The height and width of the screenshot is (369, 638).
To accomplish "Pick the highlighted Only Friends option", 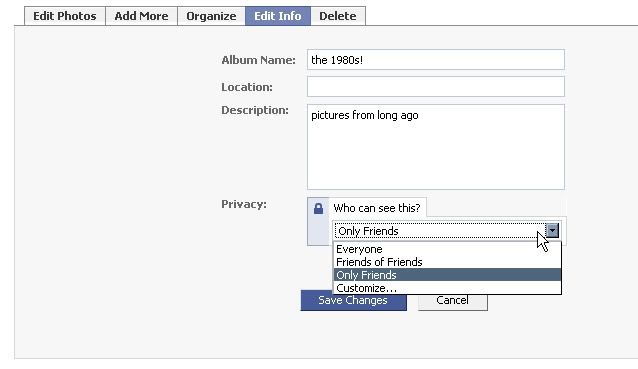I will 447,275.
